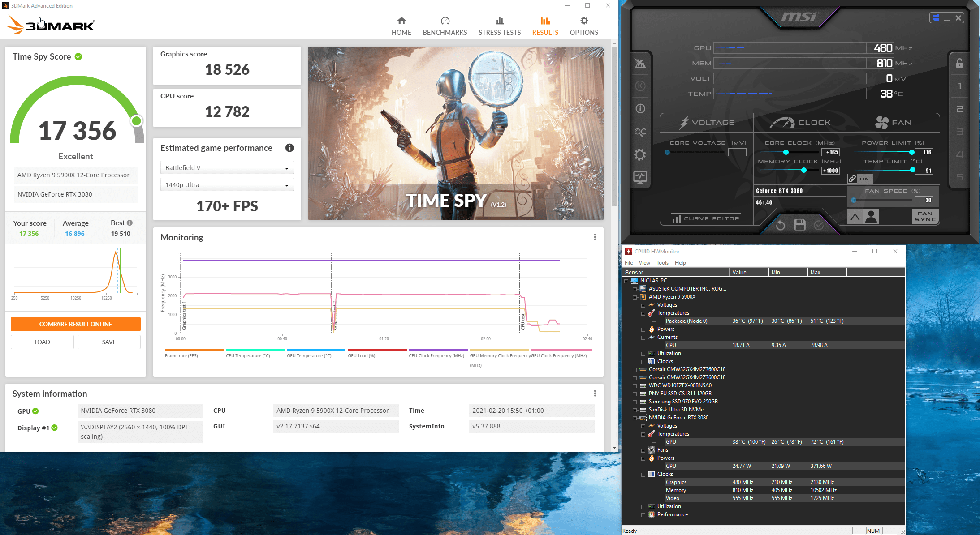Viewport: 980px width, 535px height.
Task: Collapse the NVIDIA GeForce RTX 3080 node
Action: click(635, 418)
